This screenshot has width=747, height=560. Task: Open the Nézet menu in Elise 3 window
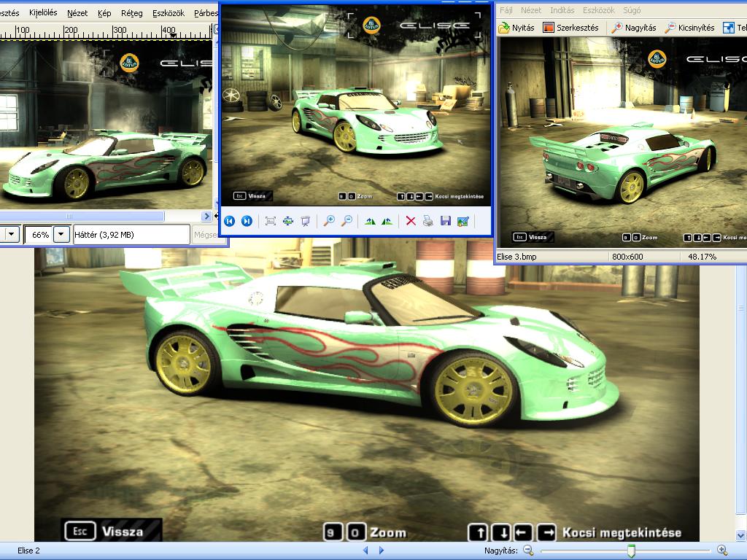pyautogui.click(x=531, y=10)
